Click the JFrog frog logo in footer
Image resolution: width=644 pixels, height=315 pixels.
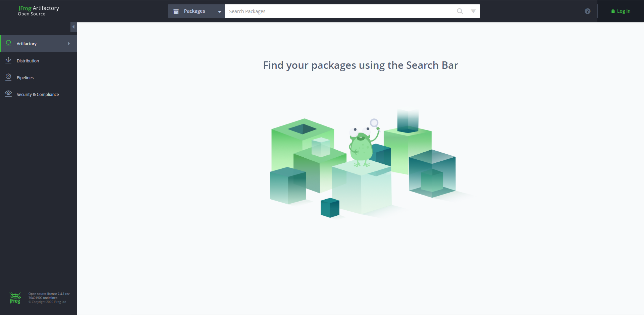point(15,298)
